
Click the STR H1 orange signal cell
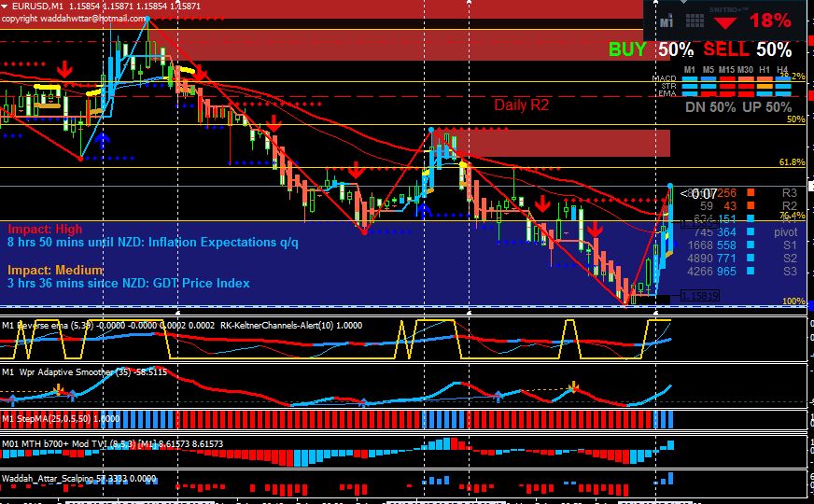coord(765,86)
